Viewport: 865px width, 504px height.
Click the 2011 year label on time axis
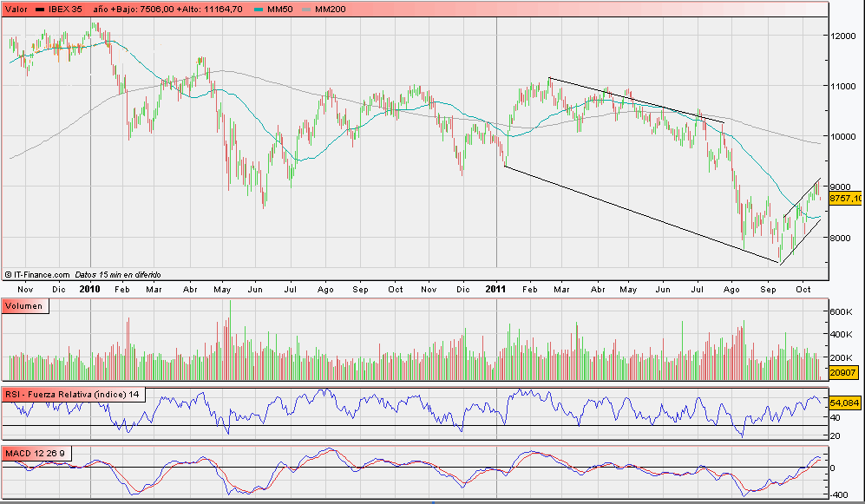[495, 289]
